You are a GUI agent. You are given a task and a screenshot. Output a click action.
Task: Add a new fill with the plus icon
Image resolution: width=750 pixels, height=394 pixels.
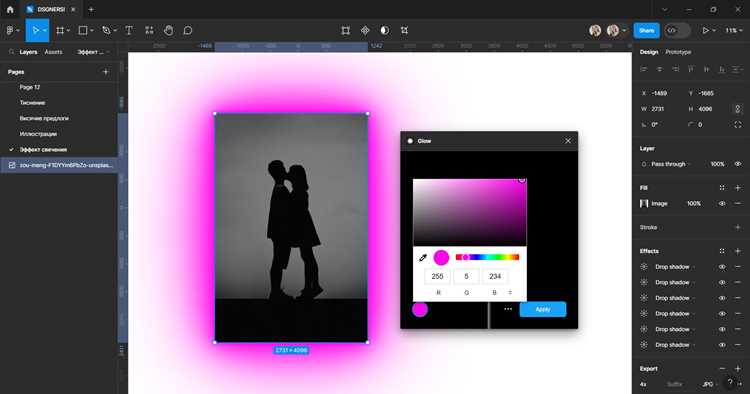(x=738, y=188)
